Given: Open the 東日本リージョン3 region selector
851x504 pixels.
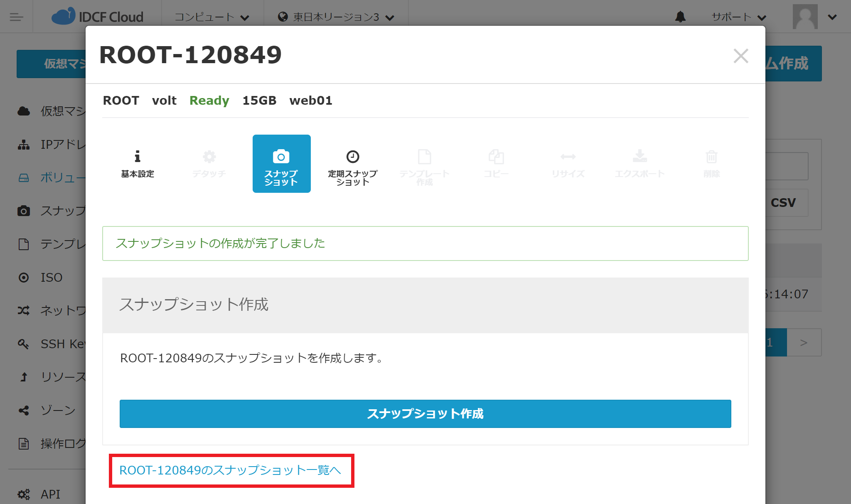Looking at the screenshot, I should (x=336, y=17).
